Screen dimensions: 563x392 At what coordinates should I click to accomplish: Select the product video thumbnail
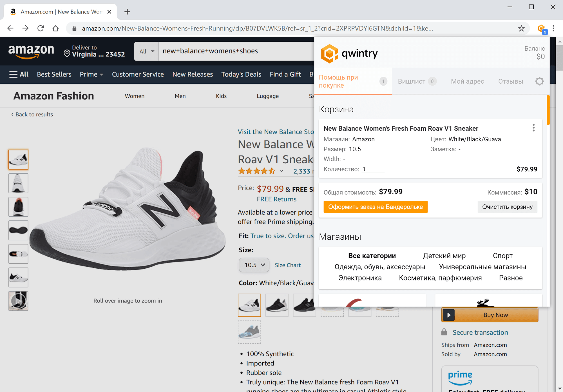[18, 301]
